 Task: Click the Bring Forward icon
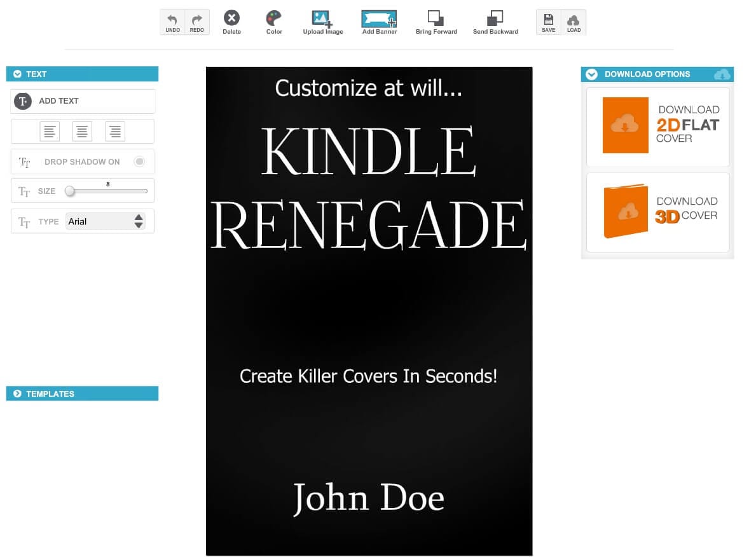pos(436,18)
